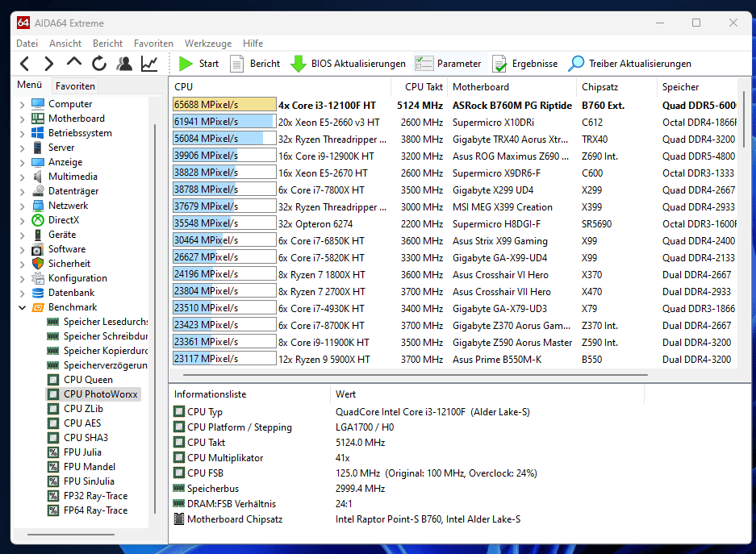Start the benchmark with green play icon

pos(185,64)
